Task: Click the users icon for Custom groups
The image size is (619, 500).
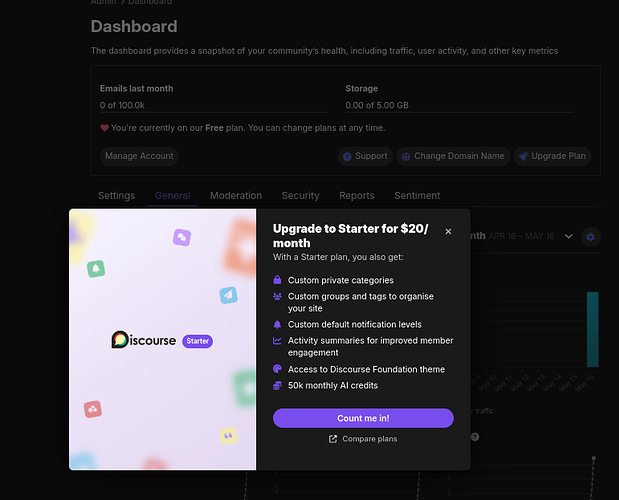Action: point(277,296)
